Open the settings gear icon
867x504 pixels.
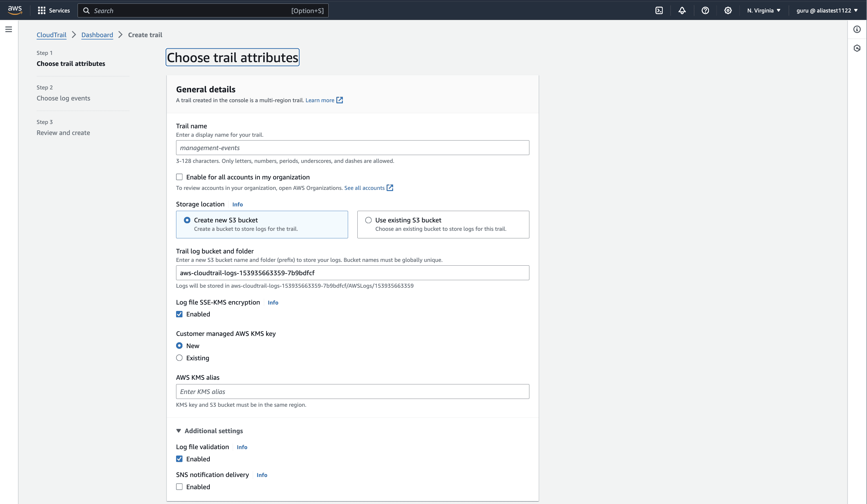point(728,11)
